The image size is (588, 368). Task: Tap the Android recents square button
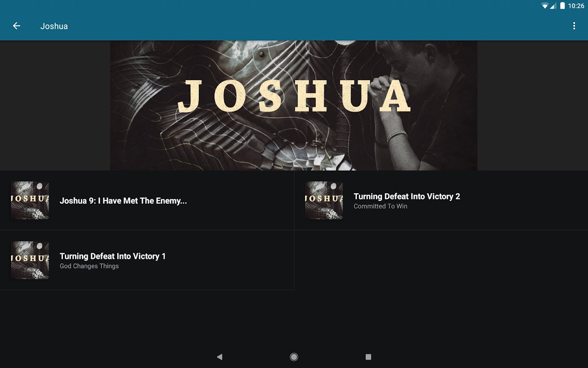click(368, 356)
